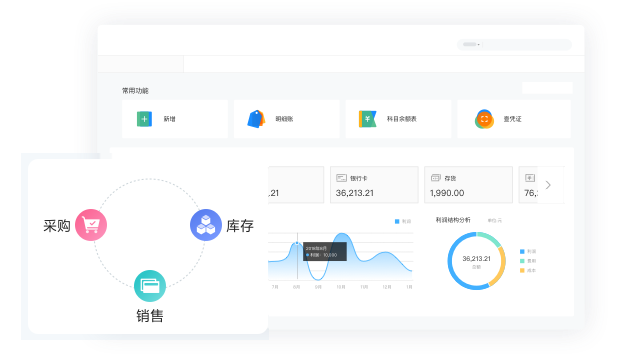
Task: Click the green 新增 plus icon
Action: (x=144, y=119)
